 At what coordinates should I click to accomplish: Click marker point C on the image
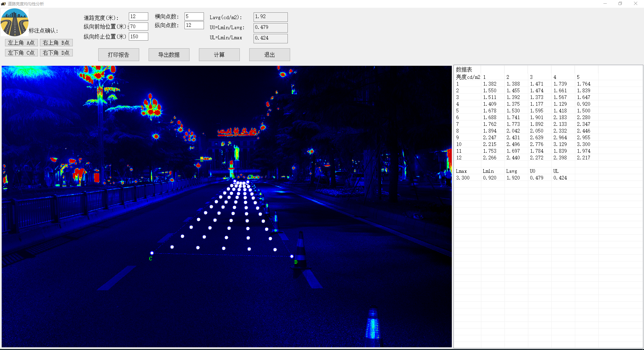pyautogui.click(x=152, y=253)
